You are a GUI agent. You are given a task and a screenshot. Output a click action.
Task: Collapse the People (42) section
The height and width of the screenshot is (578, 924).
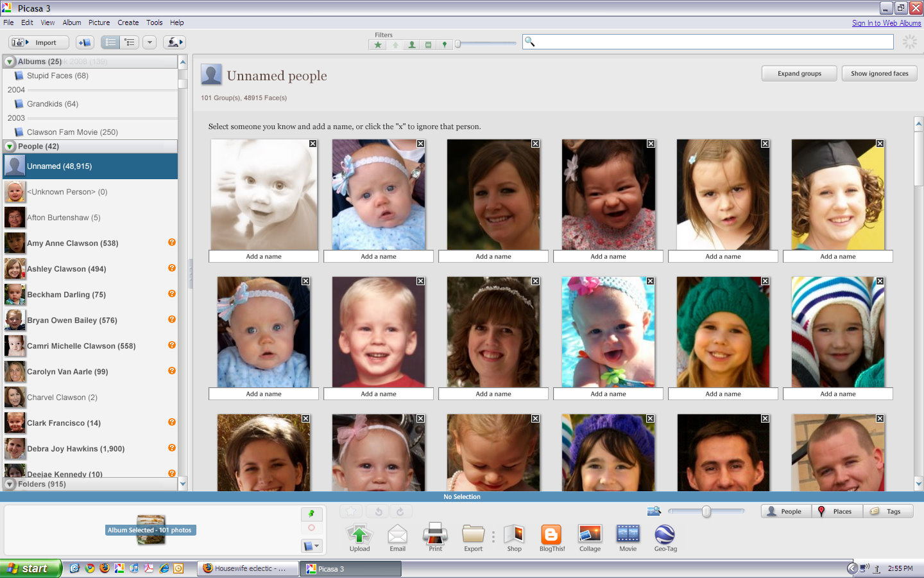click(10, 146)
